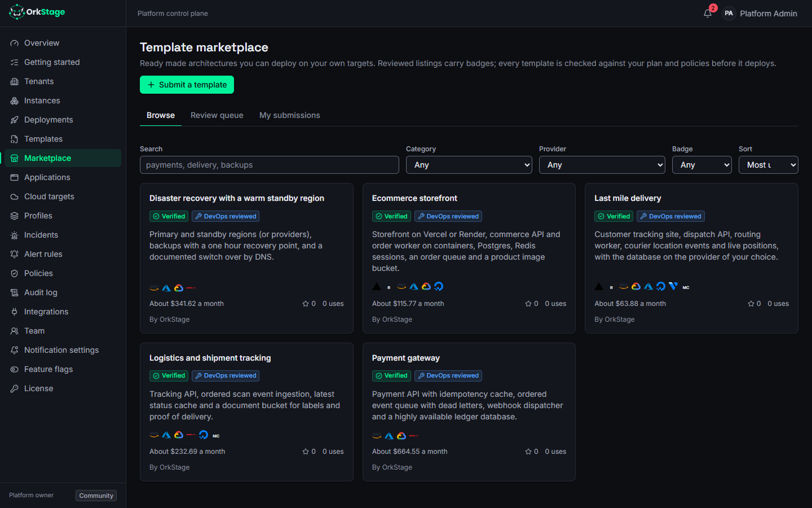Click the Feature flags toggle icon
This screenshot has width=812, height=508.
point(15,369)
